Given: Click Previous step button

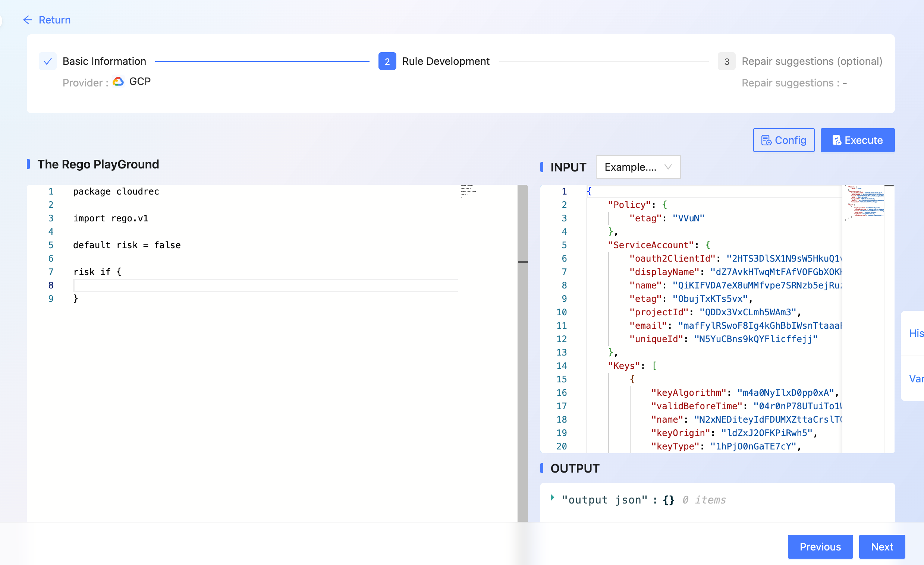Looking at the screenshot, I should (x=820, y=547).
